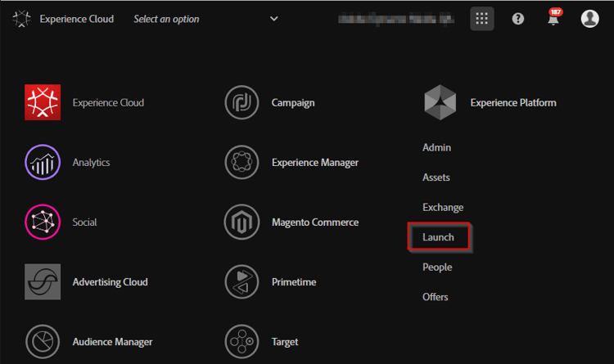The height and width of the screenshot is (364, 614).
Task: Click the Experience Cloud label beside red icon
Action: click(108, 102)
